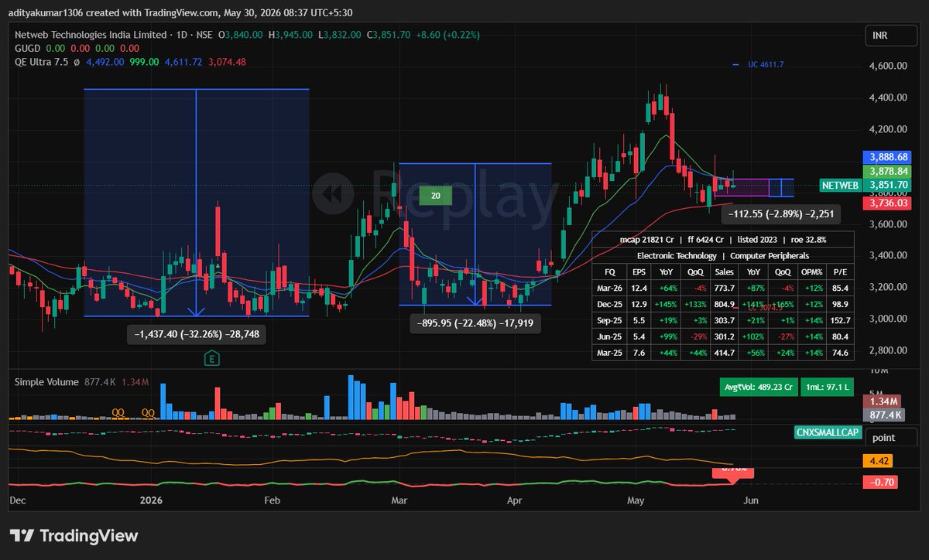Click the Sep-25 quarter row label
This screenshot has height=560, width=929.
pyautogui.click(x=610, y=320)
